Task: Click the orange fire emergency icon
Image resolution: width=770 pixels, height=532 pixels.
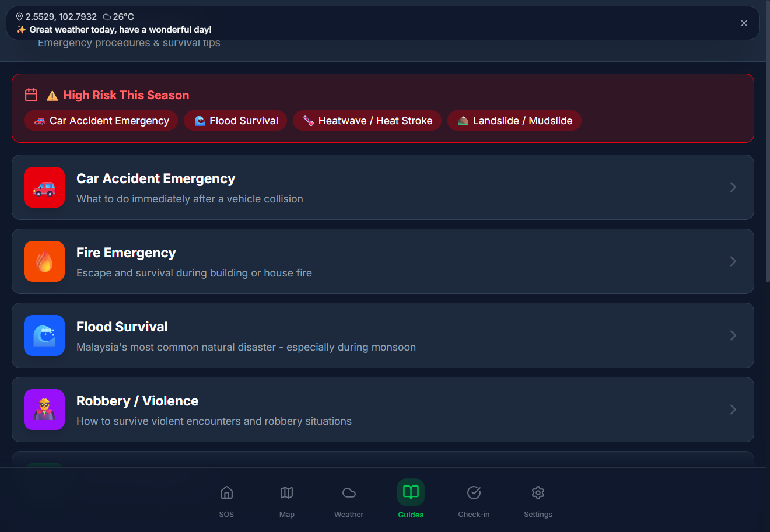Action: tap(44, 261)
